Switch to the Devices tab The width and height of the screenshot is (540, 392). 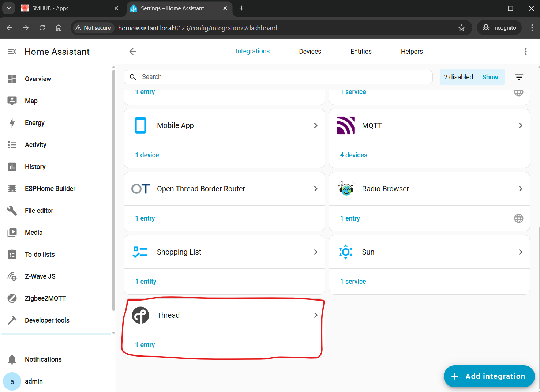(310, 52)
